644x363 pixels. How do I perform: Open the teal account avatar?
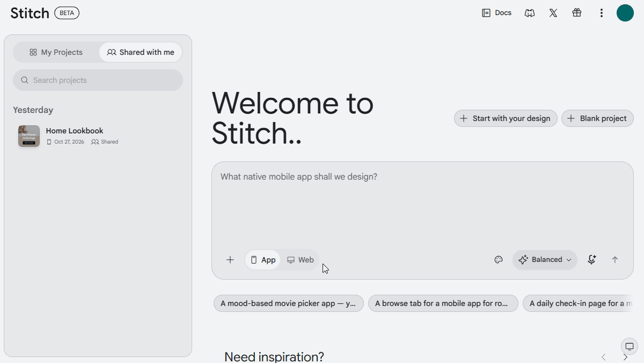(625, 13)
